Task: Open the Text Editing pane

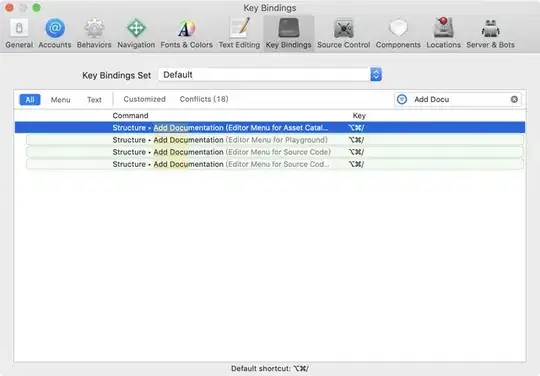Action: point(239,34)
